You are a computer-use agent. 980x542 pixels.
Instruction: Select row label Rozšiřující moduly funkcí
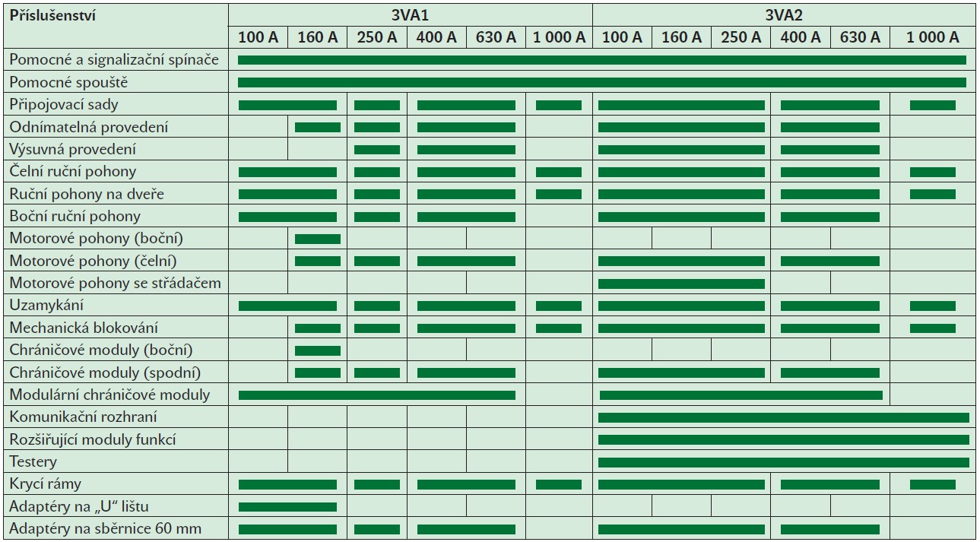94,439
